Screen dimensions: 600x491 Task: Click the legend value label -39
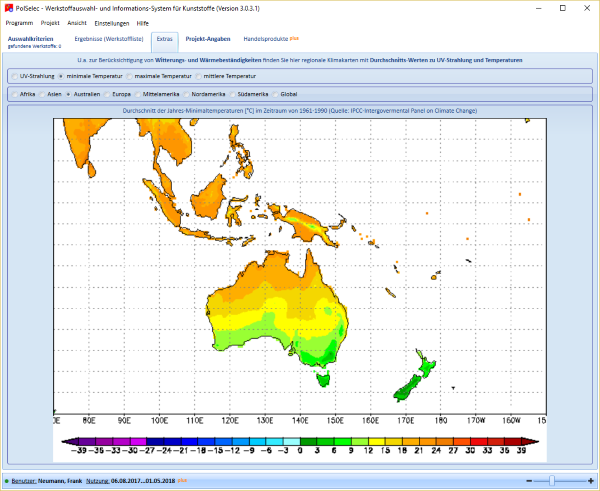(79, 450)
